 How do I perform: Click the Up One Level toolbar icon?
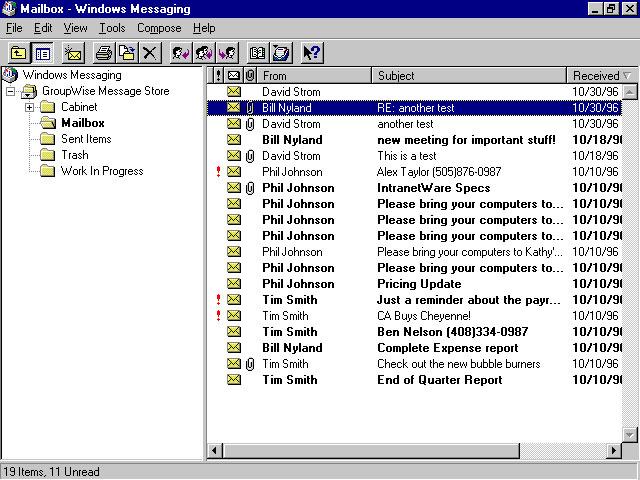tap(18, 53)
